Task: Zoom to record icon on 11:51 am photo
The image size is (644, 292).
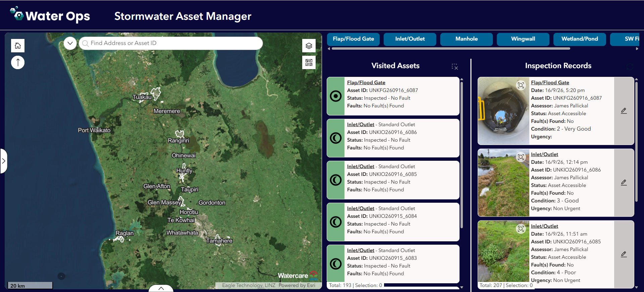Action: (521, 229)
